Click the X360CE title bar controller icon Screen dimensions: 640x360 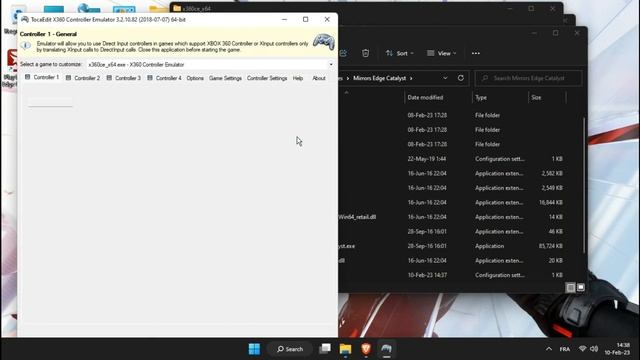pos(24,19)
